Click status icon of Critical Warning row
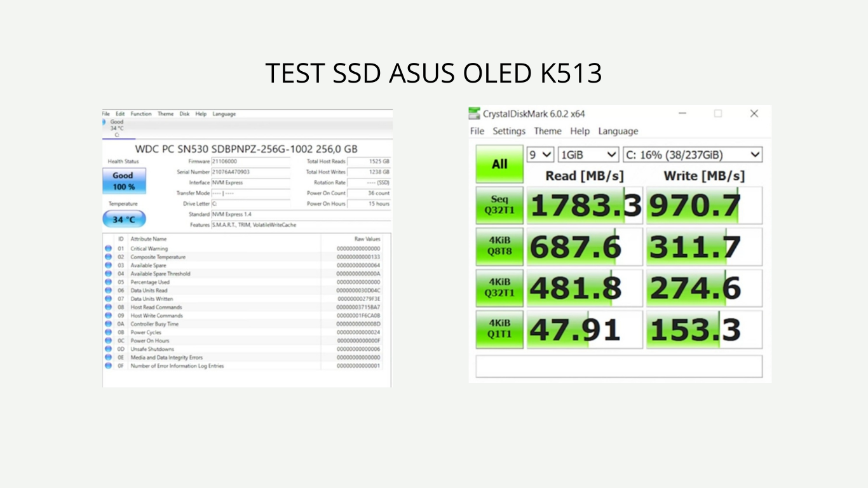This screenshot has width=868, height=488. tap(108, 248)
